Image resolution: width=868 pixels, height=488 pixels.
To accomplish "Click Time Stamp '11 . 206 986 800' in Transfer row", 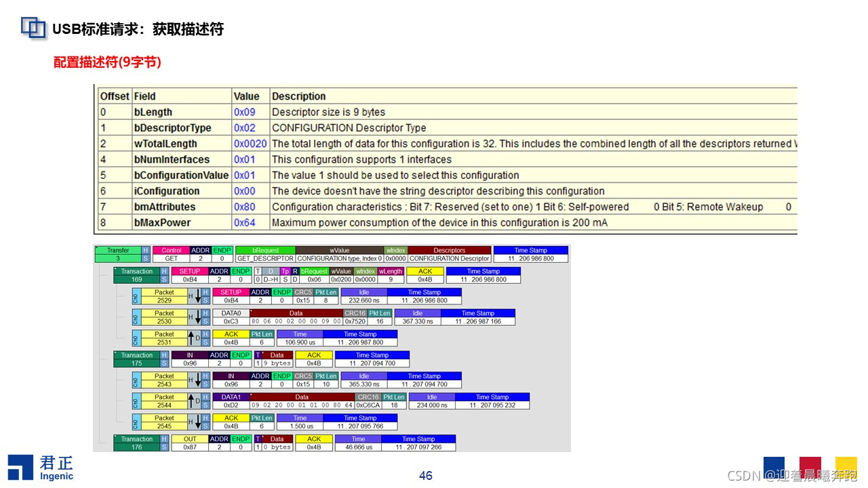I will [531, 258].
